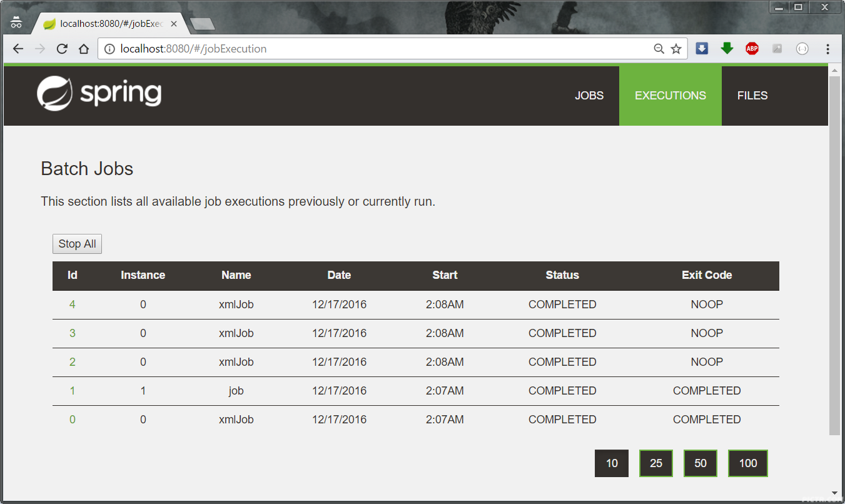Screen dimensions: 845x504
Task: Open the zoom magnifier icon in the address bar
Action: pos(659,49)
